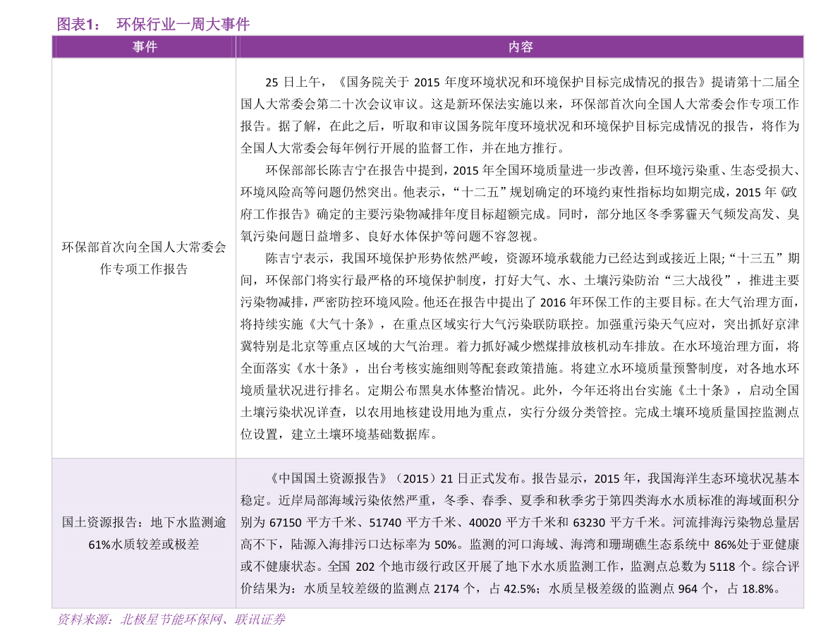Click the 86% sub-healthy ecosystem figure
This screenshot has width=840, height=642.
tap(726, 545)
